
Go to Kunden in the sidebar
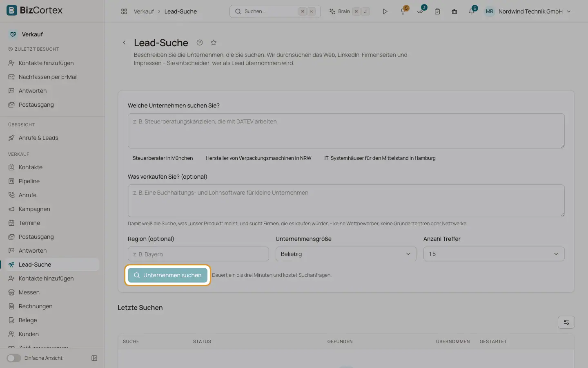click(x=29, y=334)
